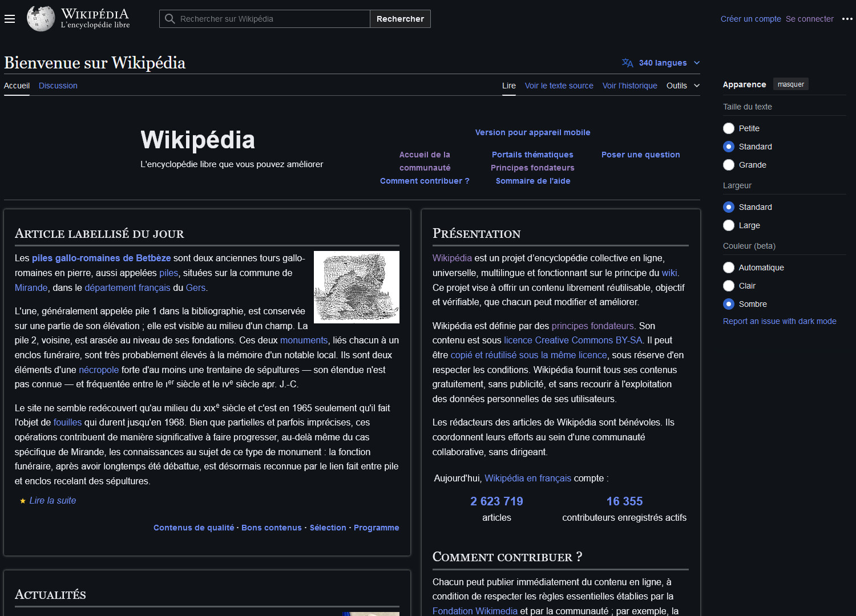Click the Rechercher button

pos(400,19)
